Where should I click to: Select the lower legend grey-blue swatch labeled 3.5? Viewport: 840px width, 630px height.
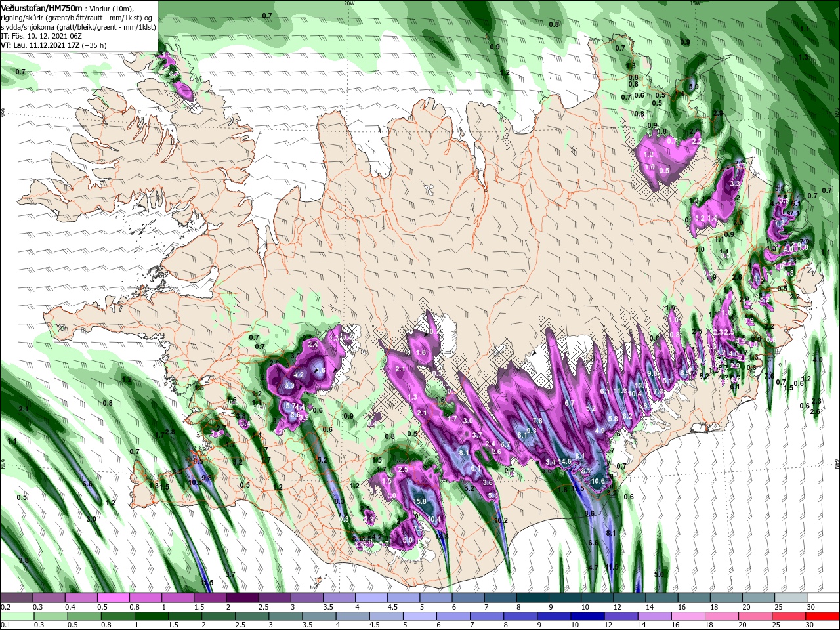pos(318,616)
